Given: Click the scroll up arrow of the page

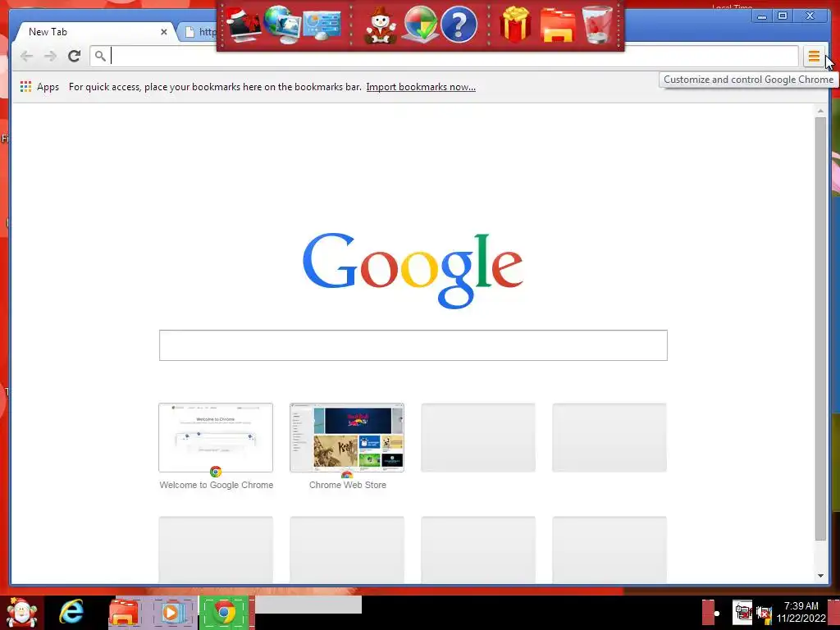Looking at the screenshot, I should tap(820, 111).
